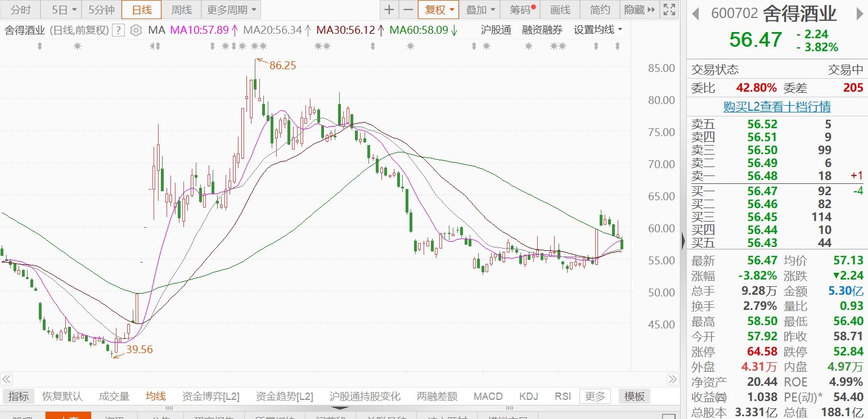This screenshot has height=419, width=868.
Task: Select the 日线 daily tab
Action: click(141, 10)
